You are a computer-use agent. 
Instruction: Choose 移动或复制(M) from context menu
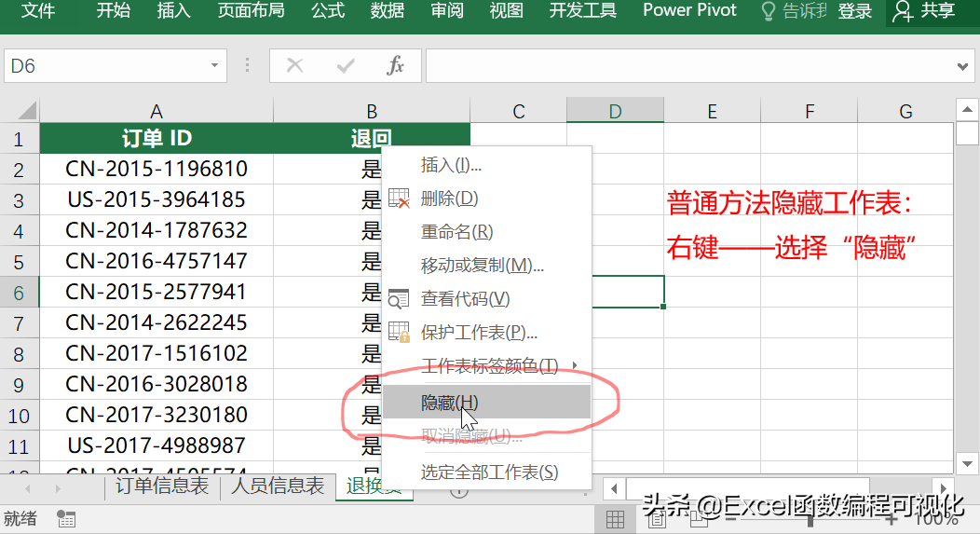[x=487, y=265]
